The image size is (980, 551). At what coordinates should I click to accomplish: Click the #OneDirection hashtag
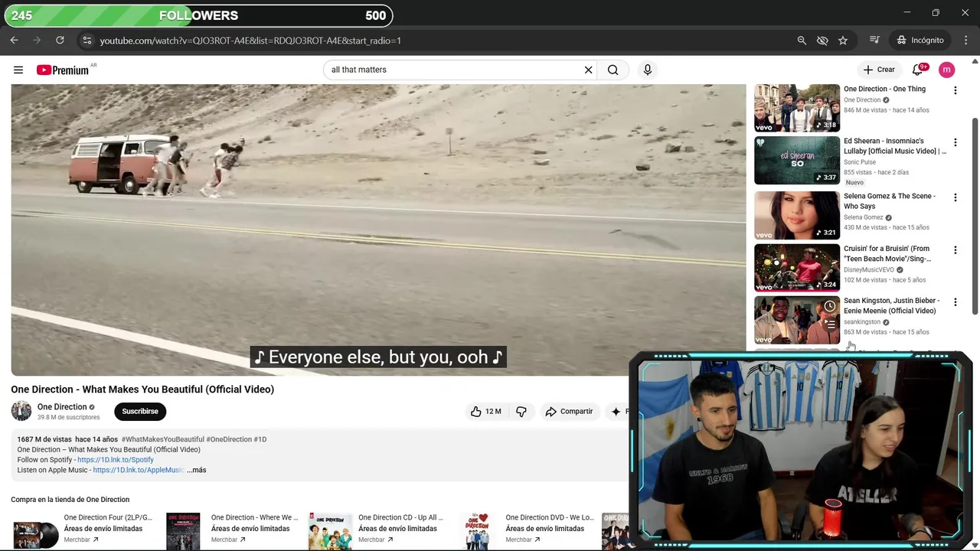[x=229, y=439]
